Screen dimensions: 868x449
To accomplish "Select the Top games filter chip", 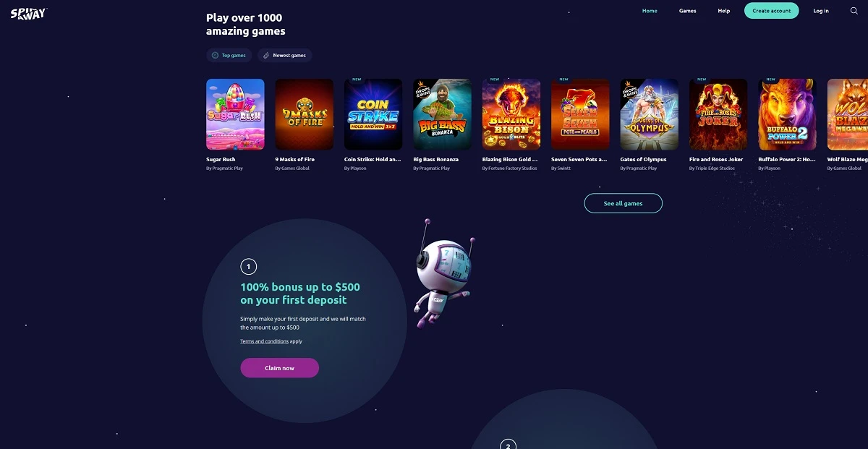I will click(x=229, y=55).
